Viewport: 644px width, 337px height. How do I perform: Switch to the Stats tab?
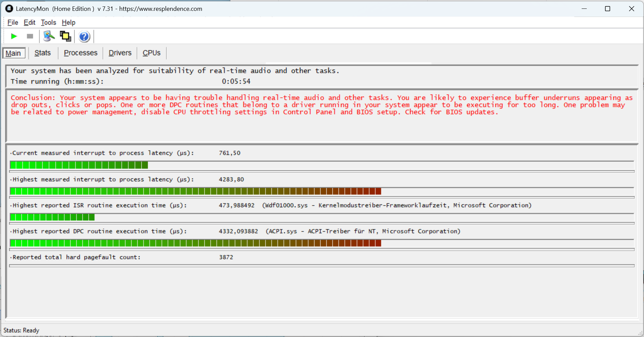click(43, 53)
